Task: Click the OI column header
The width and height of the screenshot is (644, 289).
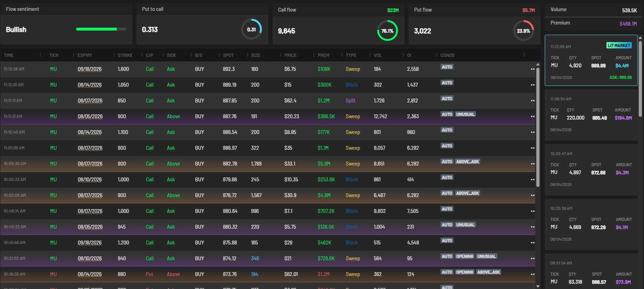Action: (409, 55)
